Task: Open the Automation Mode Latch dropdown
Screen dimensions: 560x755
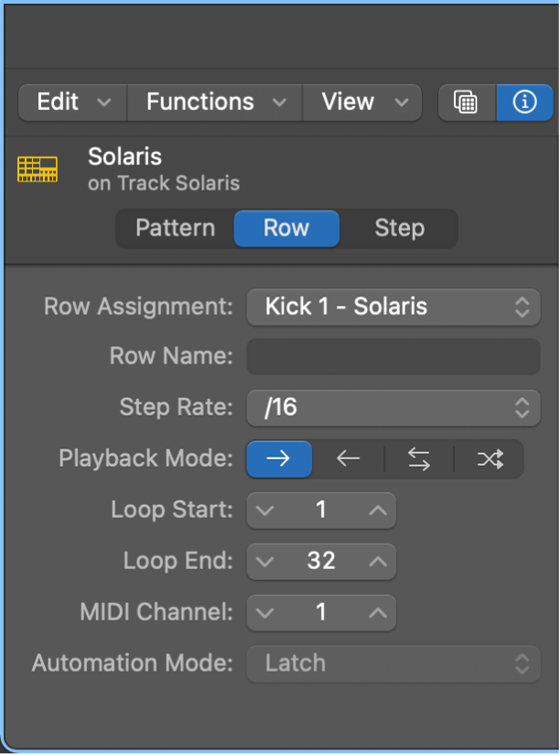Action: [x=393, y=664]
